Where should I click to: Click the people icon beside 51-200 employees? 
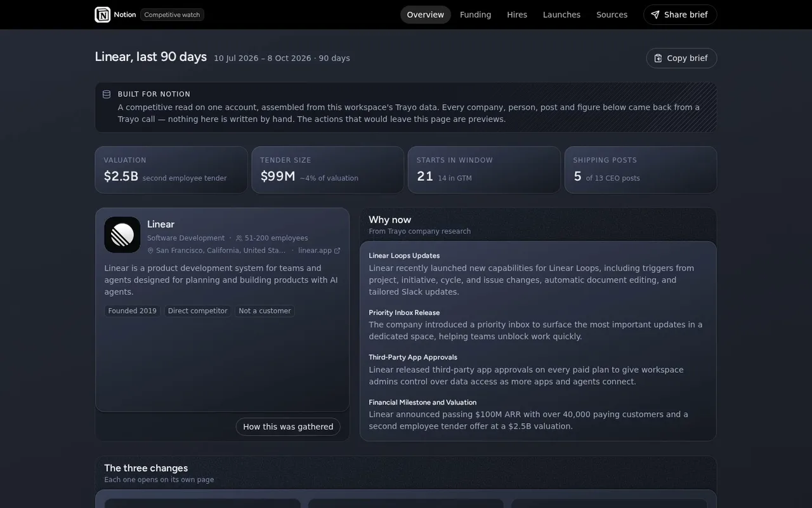coord(239,238)
